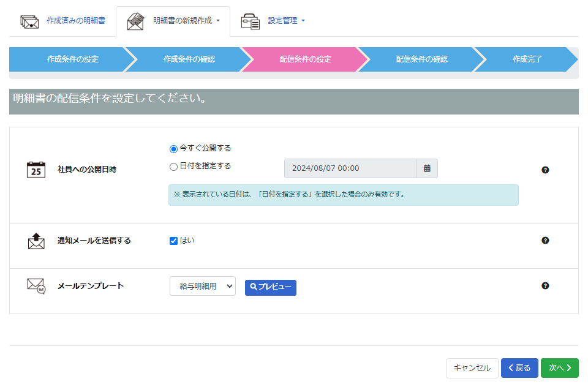The width and height of the screenshot is (588, 387).
Task: Click help icon for メールテンプレート row
Action: (545, 286)
